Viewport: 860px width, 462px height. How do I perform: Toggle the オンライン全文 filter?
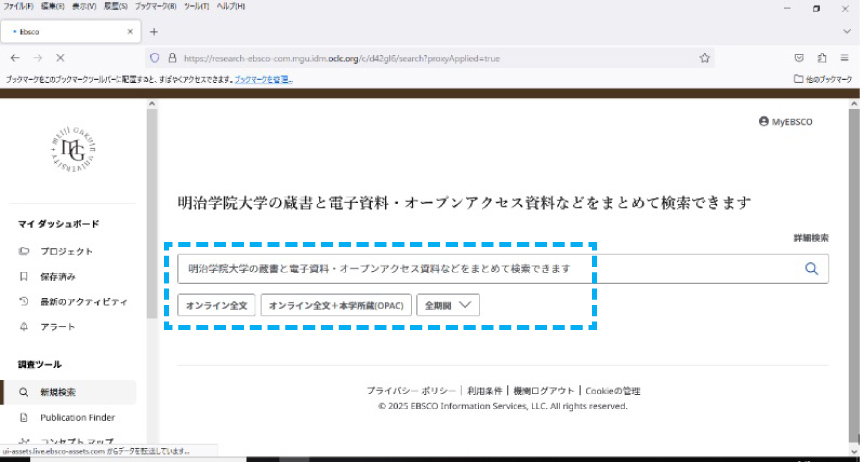[x=216, y=305]
